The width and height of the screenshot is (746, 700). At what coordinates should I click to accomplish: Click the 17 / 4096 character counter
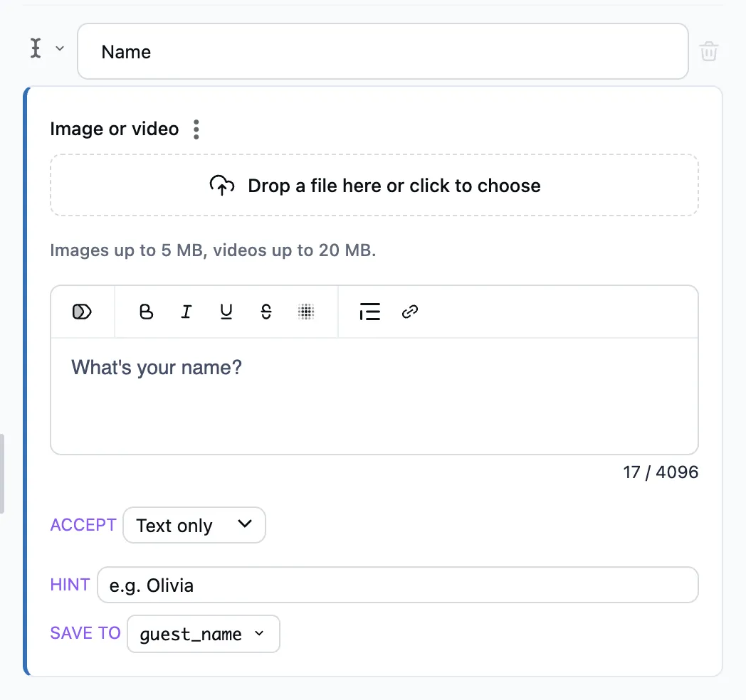pyautogui.click(x=661, y=472)
